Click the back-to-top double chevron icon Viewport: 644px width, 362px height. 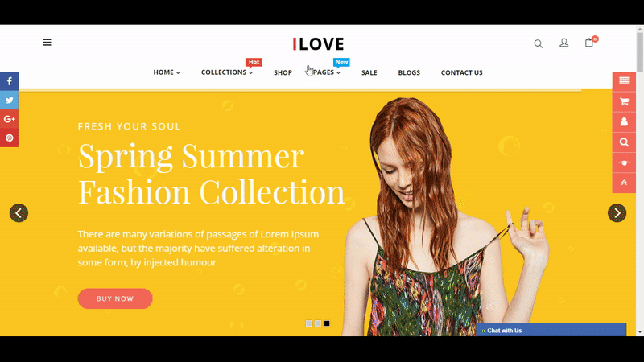624,183
